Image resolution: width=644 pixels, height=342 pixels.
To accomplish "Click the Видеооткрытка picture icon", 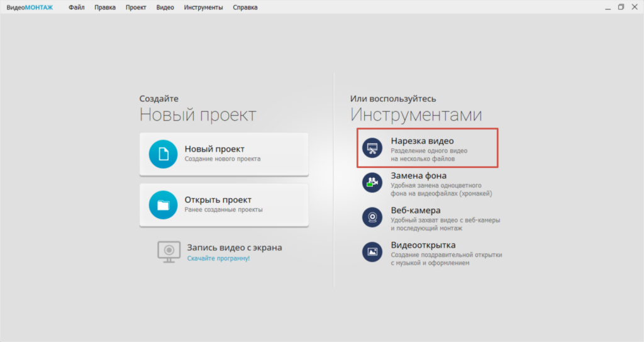I will click(372, 251).
